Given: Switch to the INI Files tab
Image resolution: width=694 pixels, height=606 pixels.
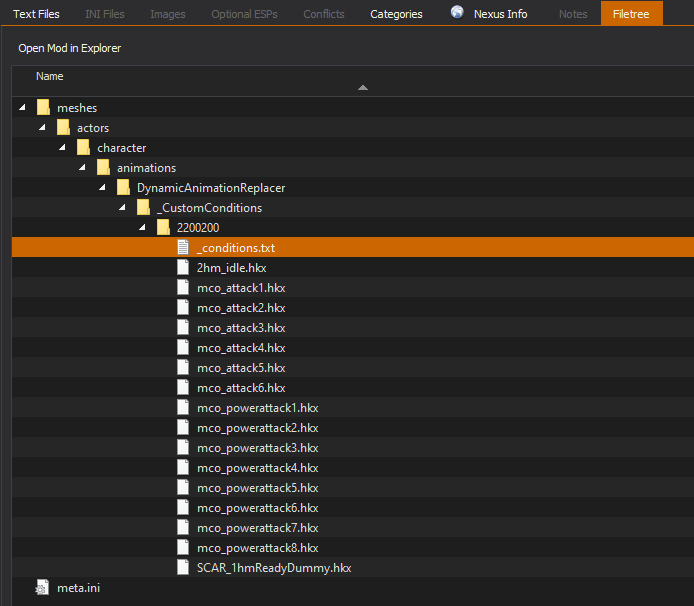Looking at the screenshot, I should click(105, 14).
